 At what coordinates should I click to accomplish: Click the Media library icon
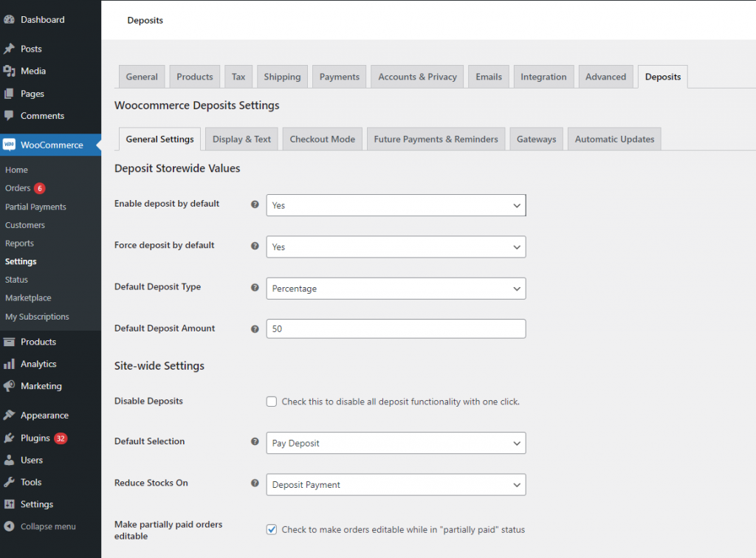(9, 71)
